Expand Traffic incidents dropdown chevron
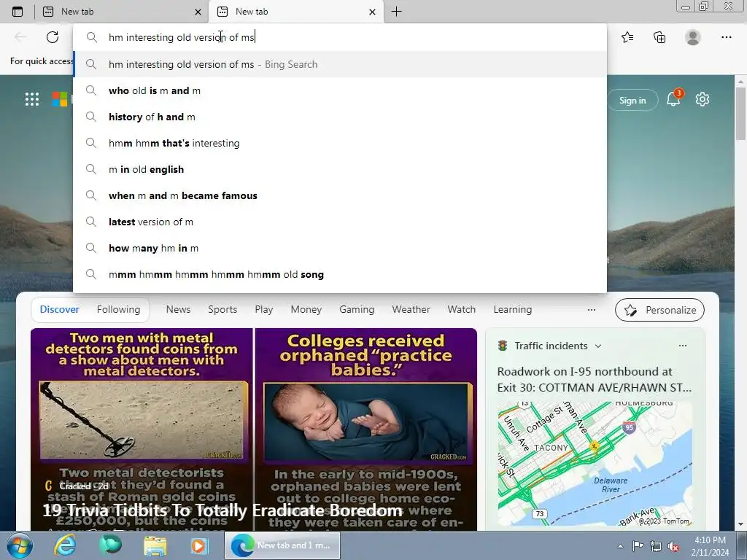Image resolution: width=747 pixels, height=560 pixels. click(598, 346)
